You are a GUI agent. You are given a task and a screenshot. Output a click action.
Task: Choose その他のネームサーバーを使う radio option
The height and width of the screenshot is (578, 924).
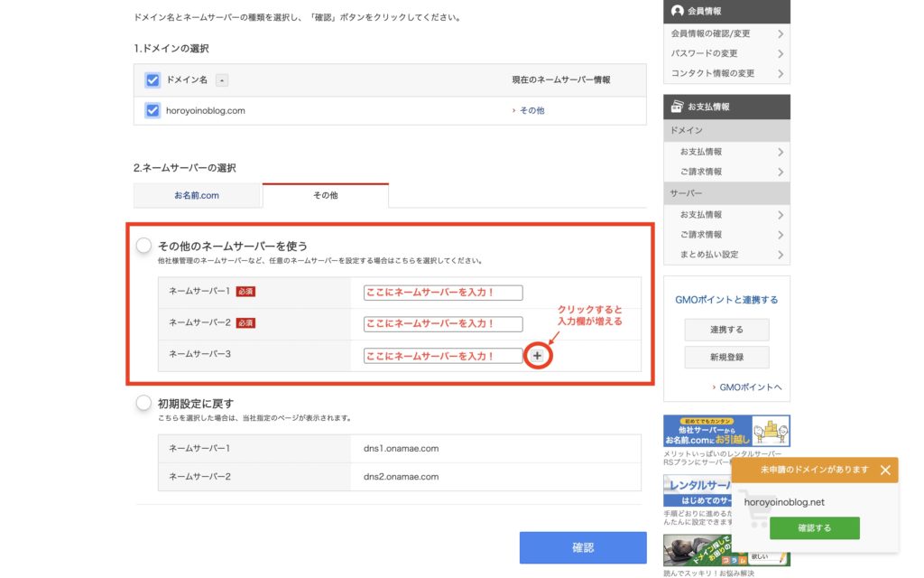[x=143, y=246]
